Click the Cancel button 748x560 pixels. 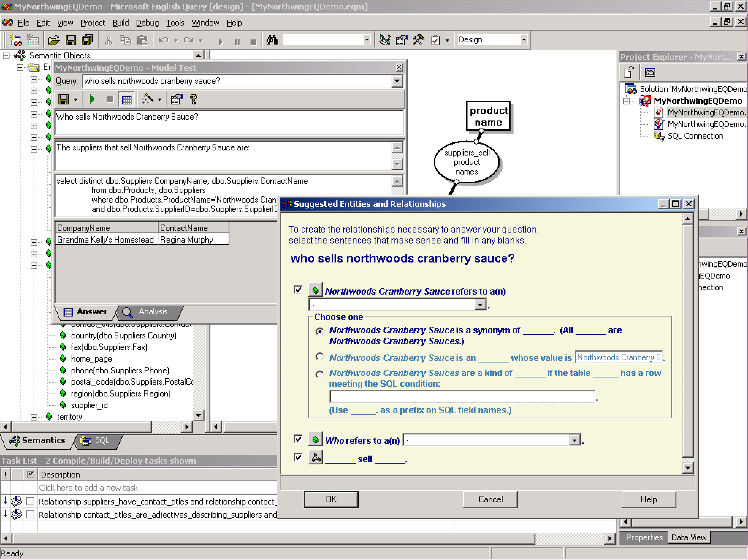click(x=490, y=499)
